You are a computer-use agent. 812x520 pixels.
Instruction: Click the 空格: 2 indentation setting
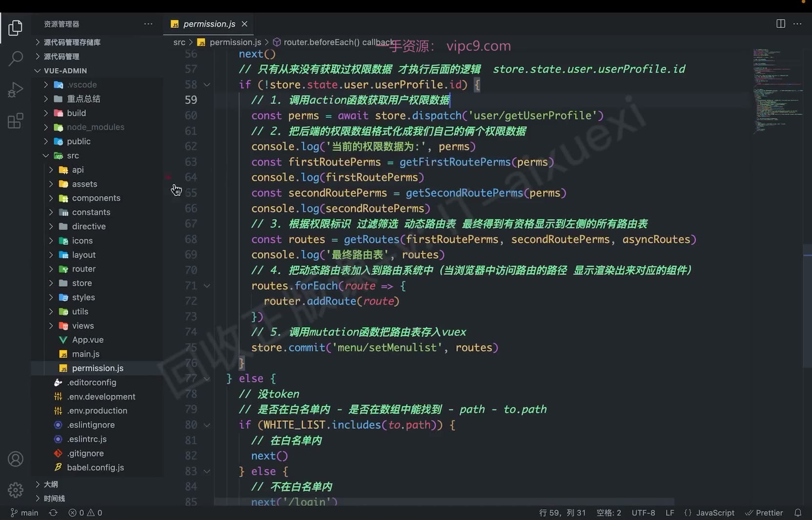click(609, 513)
